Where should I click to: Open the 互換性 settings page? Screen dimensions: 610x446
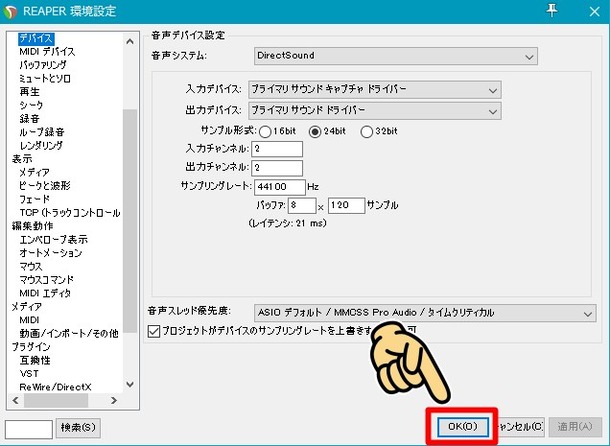coord(35,360)
